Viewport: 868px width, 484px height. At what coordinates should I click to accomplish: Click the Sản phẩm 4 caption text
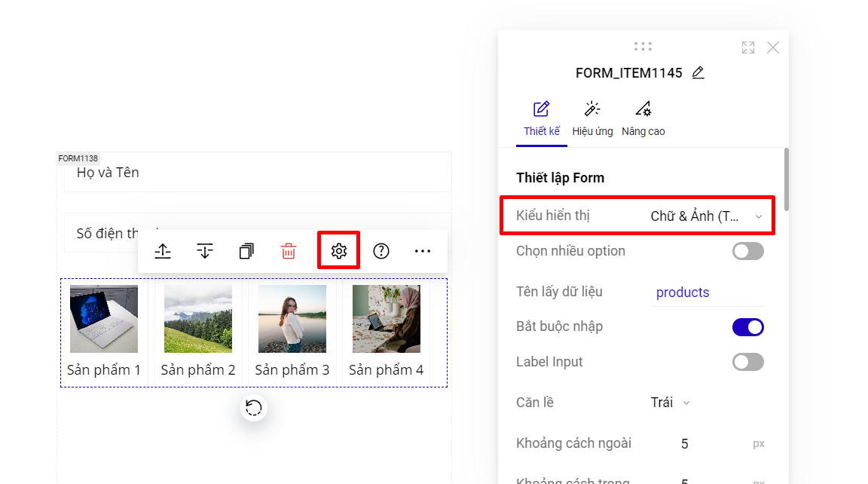(387, 370)
